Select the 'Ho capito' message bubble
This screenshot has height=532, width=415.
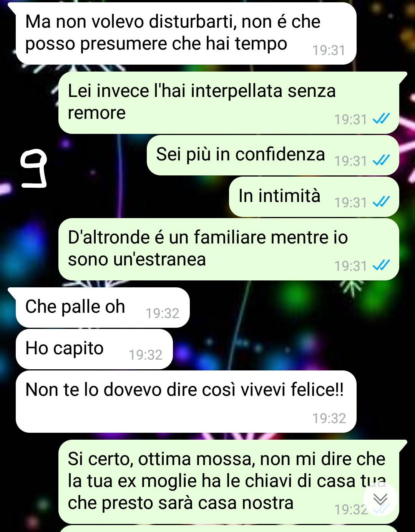[x=94, y=349]
